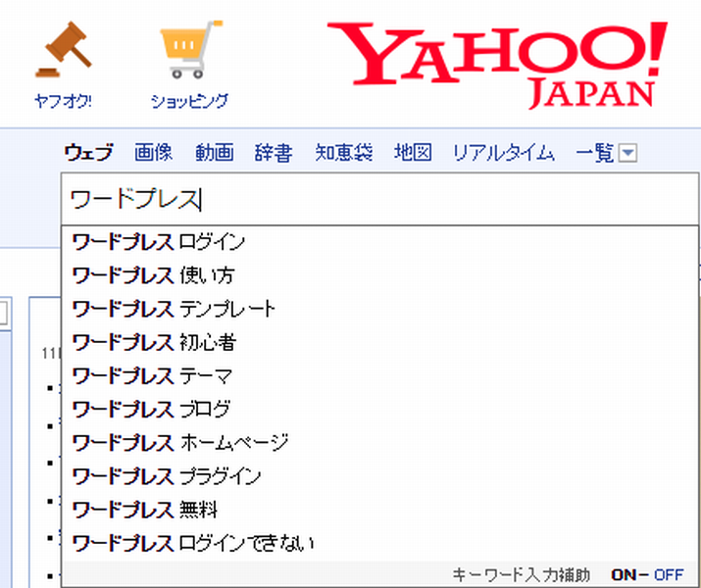Viewport: 701px width, 588px height.
Task: Choose suggestion ワードプレス ログイン
Action: [380, 243]
